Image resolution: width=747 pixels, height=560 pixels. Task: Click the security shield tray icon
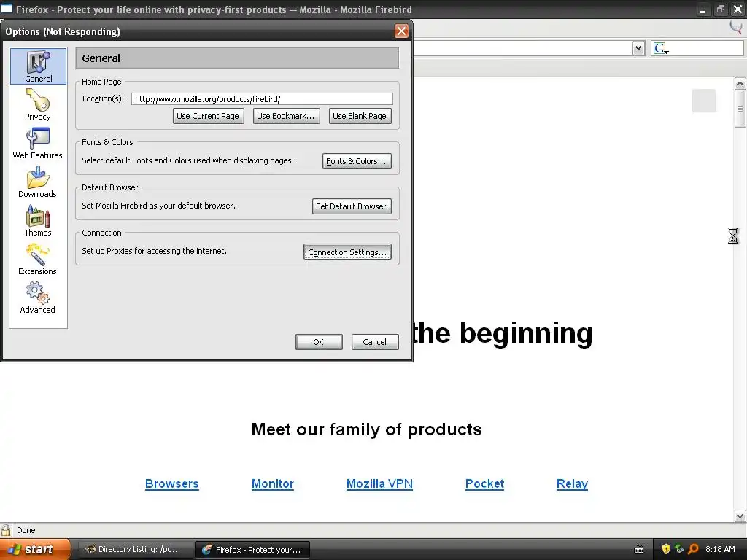(666, 549)
